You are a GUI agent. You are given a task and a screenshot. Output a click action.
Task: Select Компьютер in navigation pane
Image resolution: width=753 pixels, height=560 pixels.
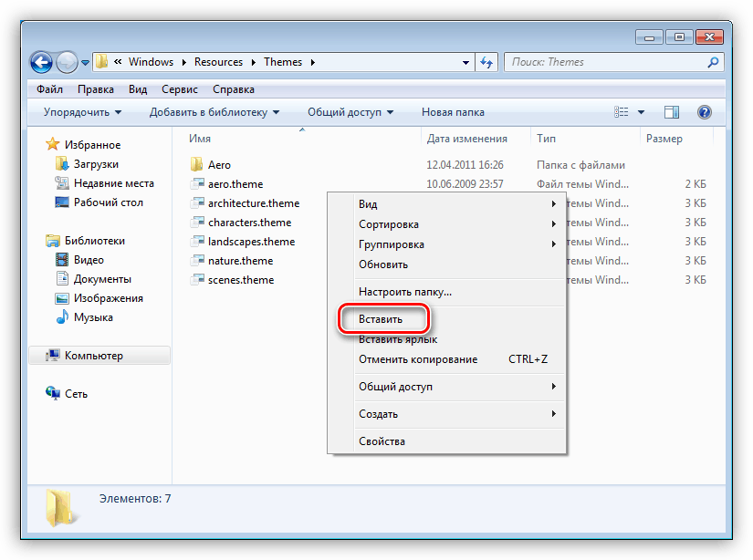99,356
